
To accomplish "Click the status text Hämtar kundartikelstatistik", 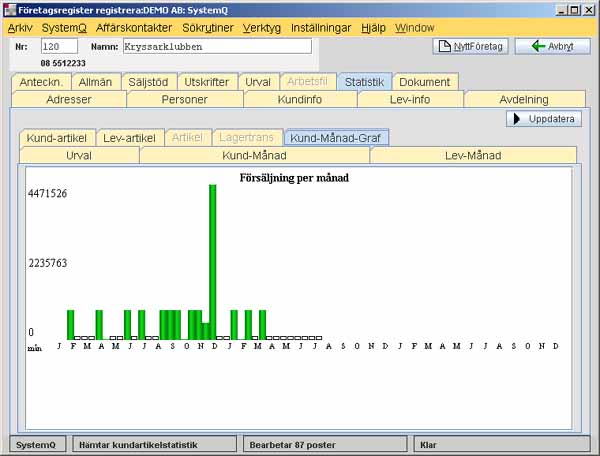I will (x=138, y=445).
